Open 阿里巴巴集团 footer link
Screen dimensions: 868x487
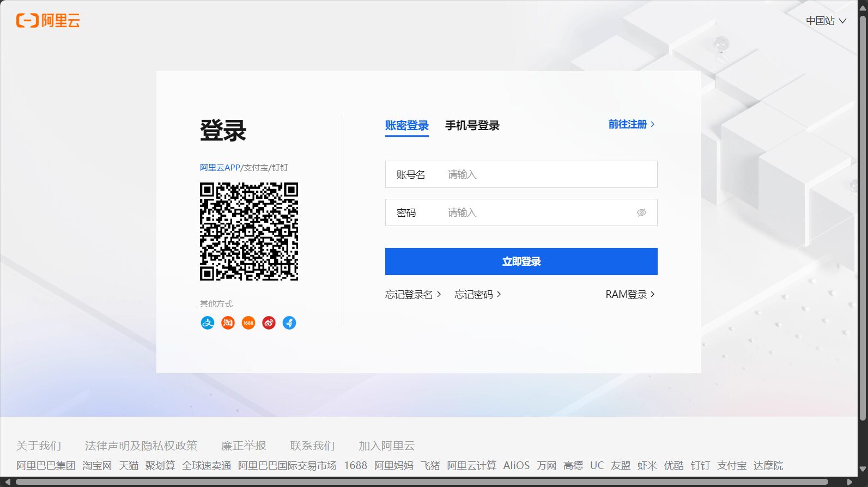click(46, 465)
